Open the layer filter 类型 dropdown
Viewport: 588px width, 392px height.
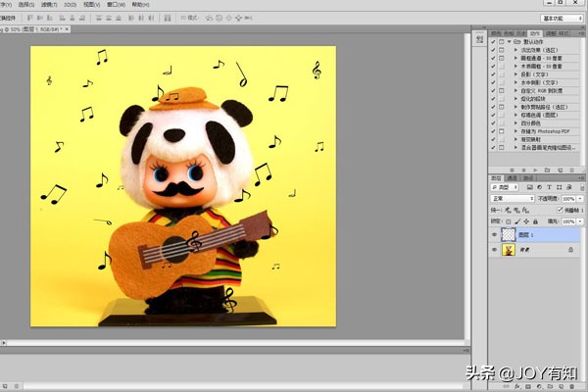tap(505, 187)
